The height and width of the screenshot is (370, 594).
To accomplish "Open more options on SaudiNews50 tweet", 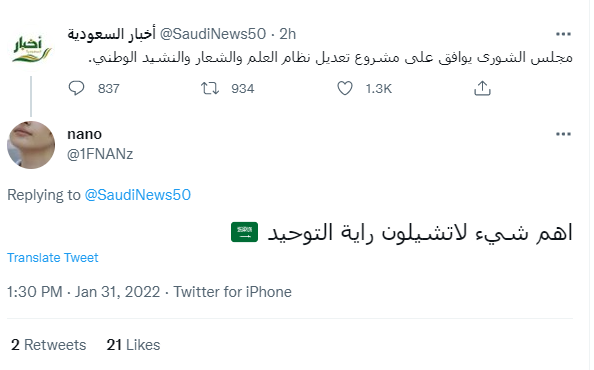I will point(563,34).
